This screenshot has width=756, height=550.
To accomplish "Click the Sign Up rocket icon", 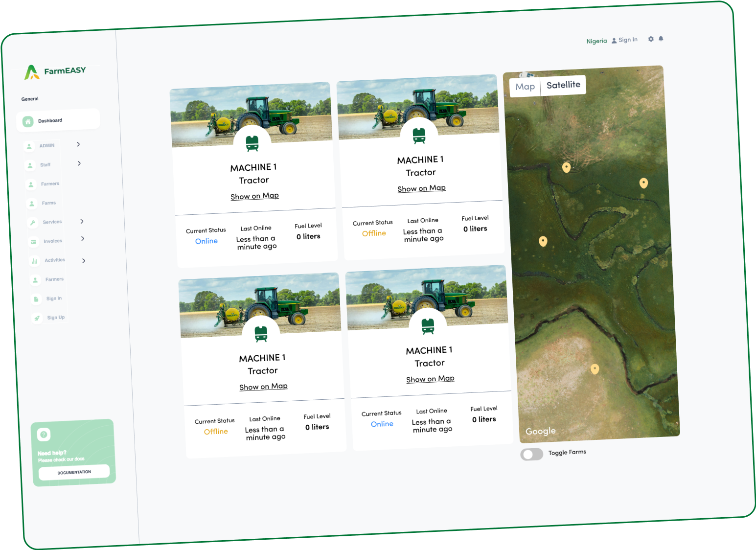I will tap(37, 318).
